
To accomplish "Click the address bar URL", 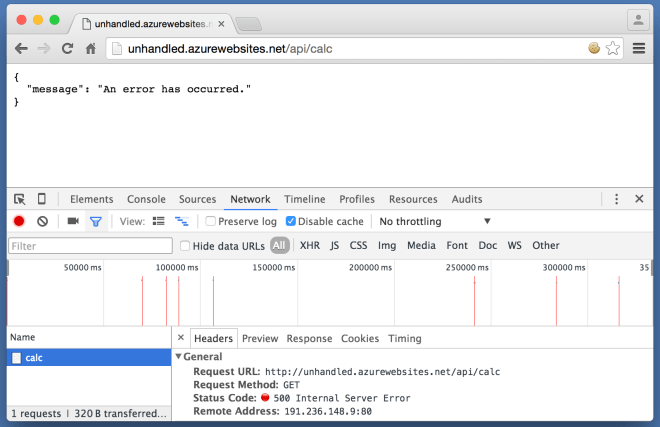I will (230, 49).
